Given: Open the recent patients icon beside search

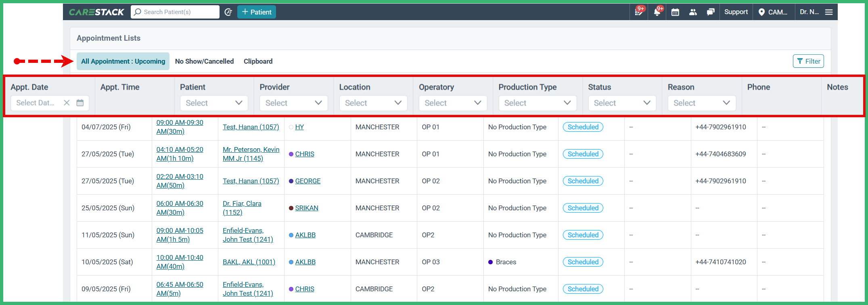Looking at the screenshot, I should tap(228, 12).
